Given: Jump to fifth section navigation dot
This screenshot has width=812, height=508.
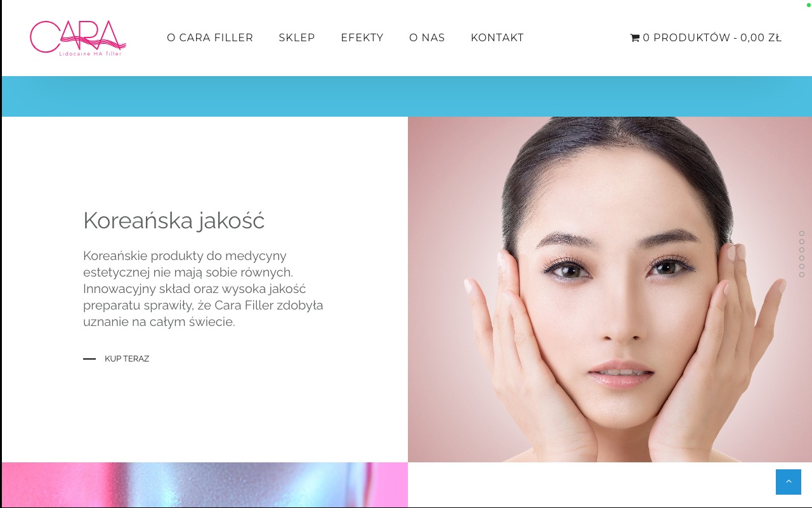Looking at the screenshot, I should tap(802, 266).
